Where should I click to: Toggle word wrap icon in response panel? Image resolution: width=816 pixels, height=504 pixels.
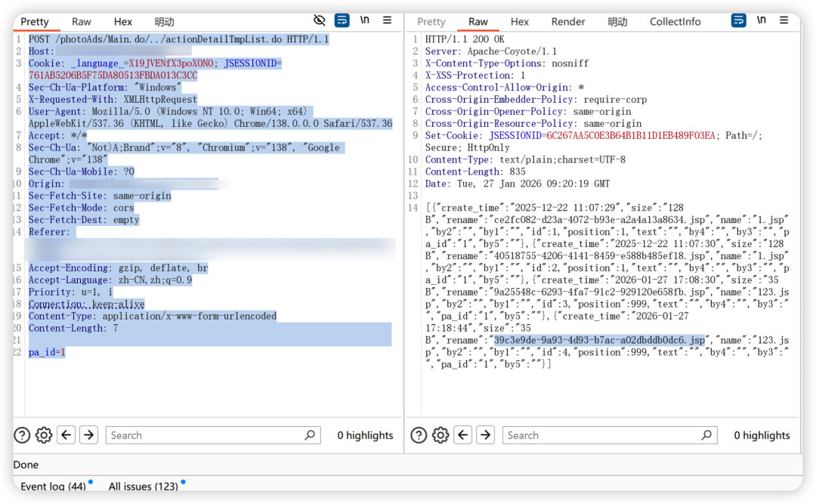[739, 20]
